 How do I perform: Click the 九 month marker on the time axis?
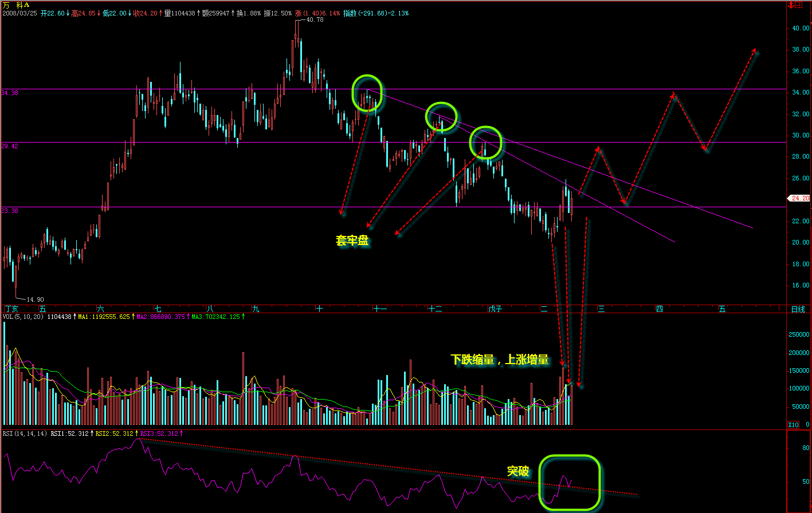pyautogui.click(x=256, y=309)
